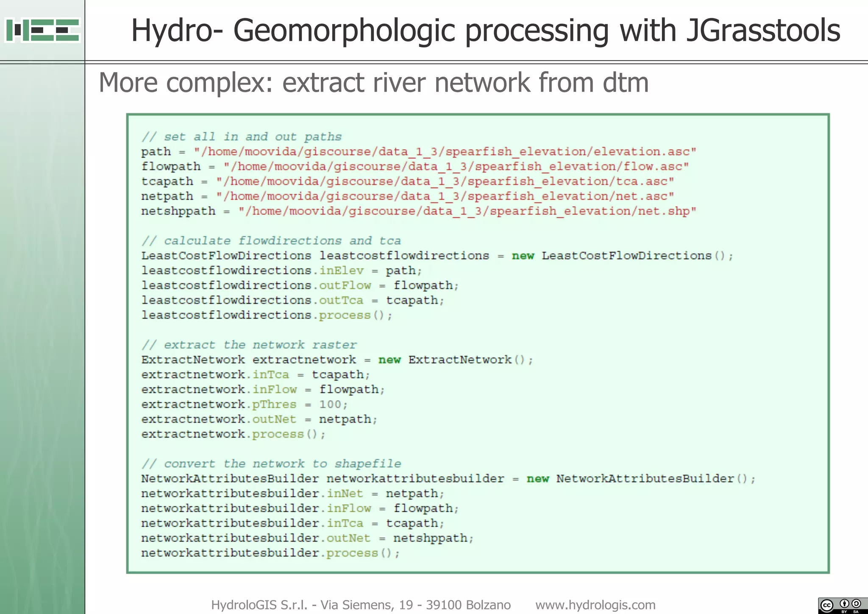Click line 'networkattributesbuilder.inFlow = flowpath;'
The image size is (868, 614).
pyautogui.click(x=300, y=508)
